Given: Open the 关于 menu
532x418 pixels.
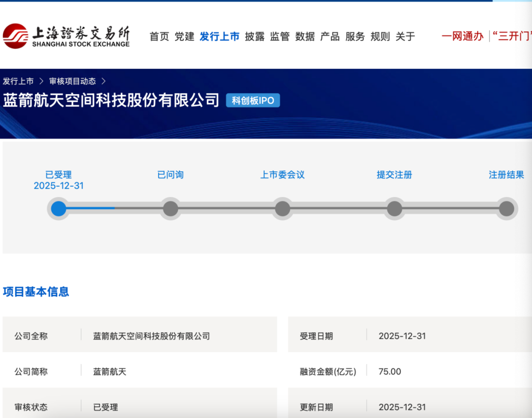Looking at the screenshot, I should (405, 36).
